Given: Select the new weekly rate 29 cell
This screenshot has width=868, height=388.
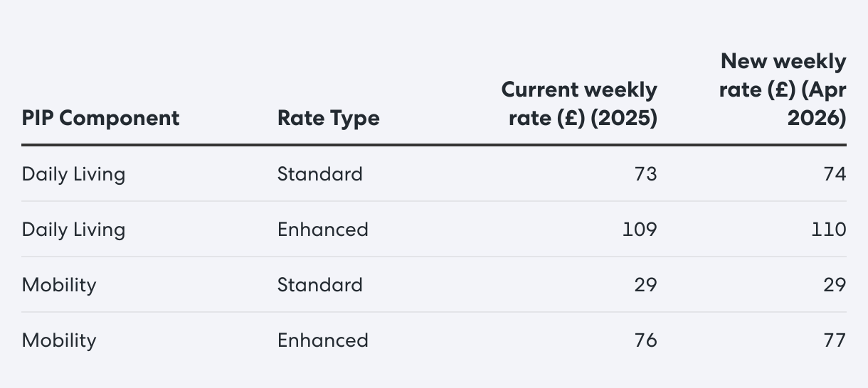Looking at the screenshot, I should click(x=835, y=285).
